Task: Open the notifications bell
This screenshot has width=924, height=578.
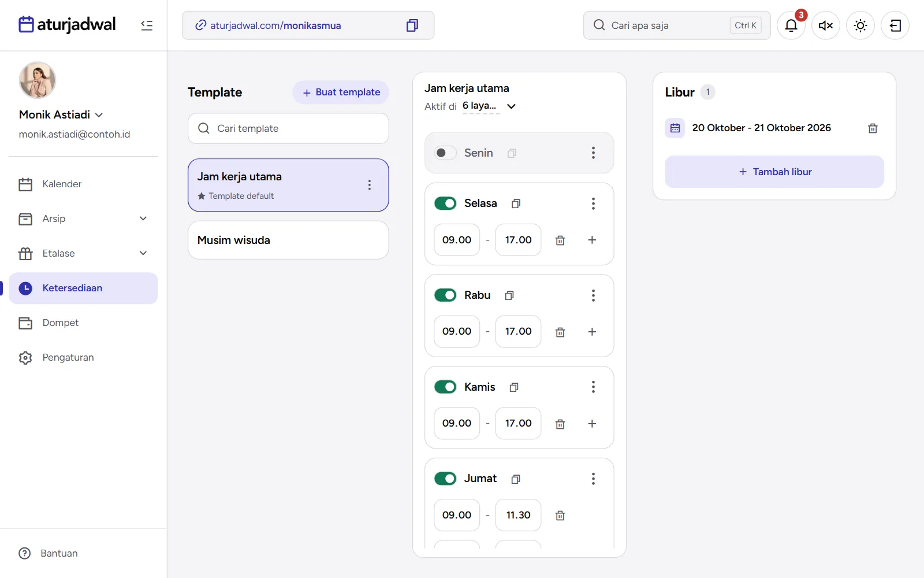Action: pos(791,25)
